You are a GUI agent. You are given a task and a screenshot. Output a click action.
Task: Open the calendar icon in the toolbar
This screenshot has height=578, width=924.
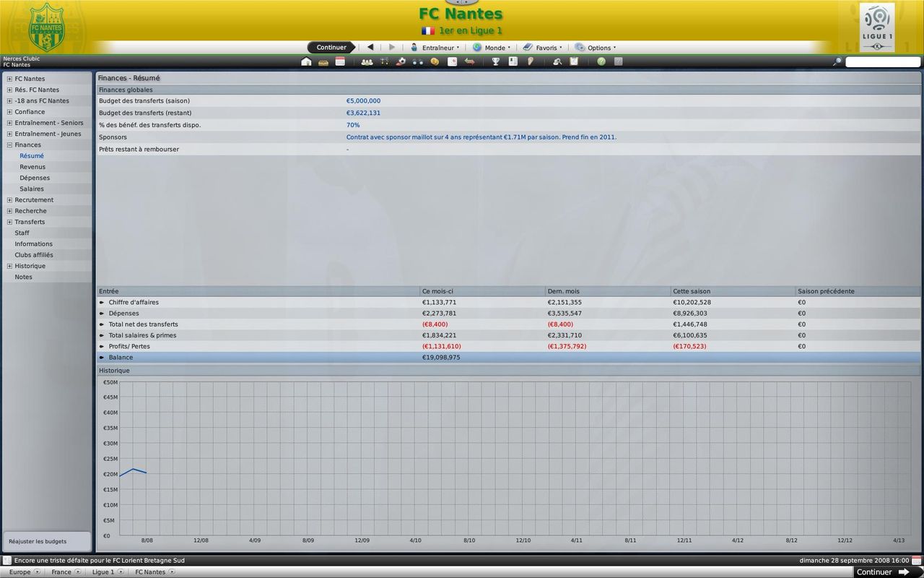tap(340, 62)
